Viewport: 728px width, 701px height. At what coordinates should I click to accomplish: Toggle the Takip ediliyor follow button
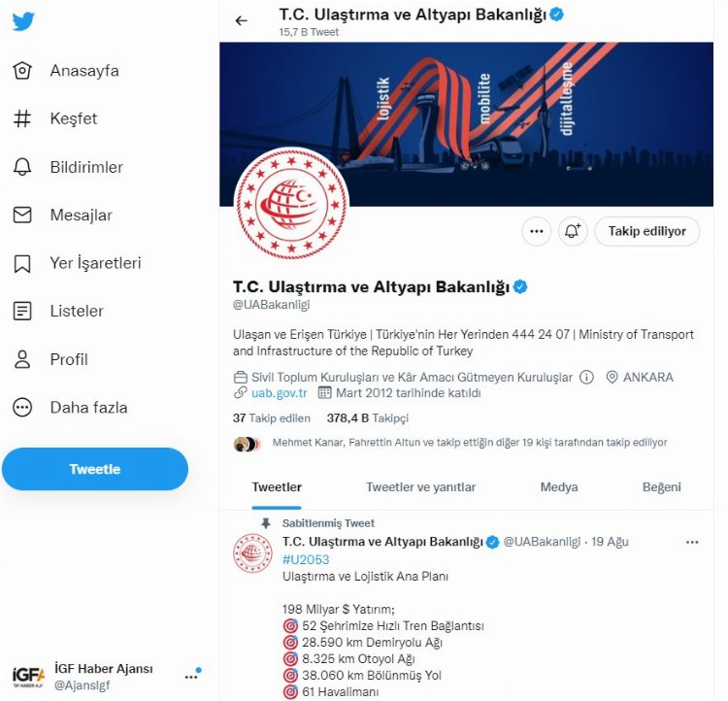[646, 231]
